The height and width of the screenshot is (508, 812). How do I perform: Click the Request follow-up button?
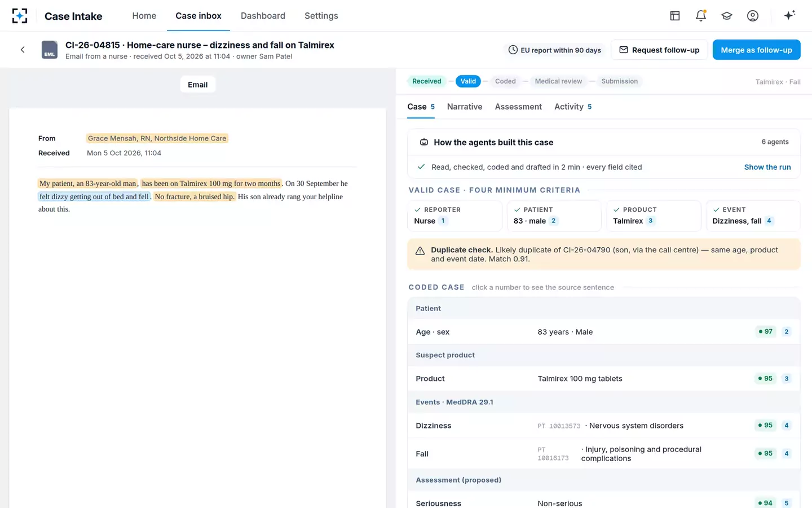(659, 50)
